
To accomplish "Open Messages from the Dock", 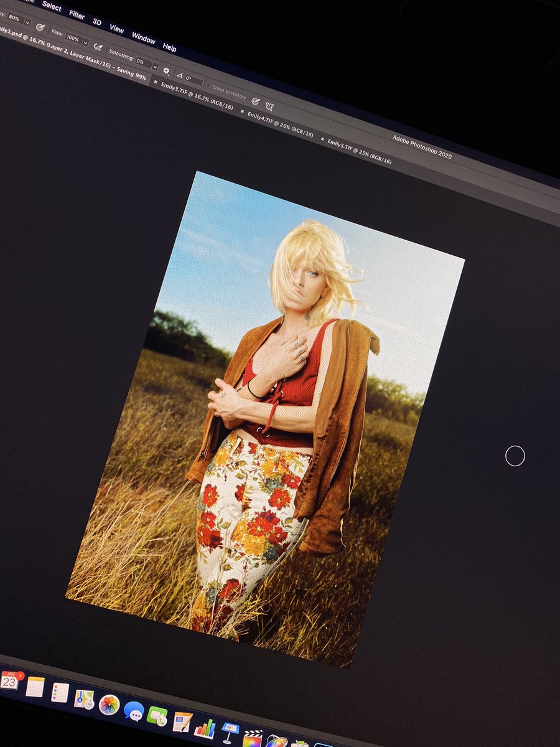I will 133,711.
